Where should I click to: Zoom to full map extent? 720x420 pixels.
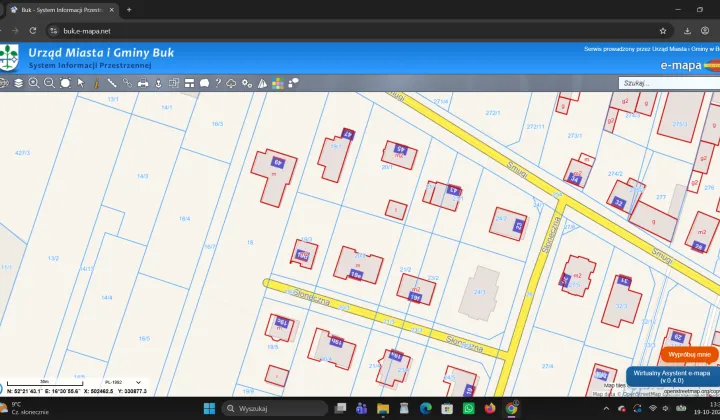[65, 83]
